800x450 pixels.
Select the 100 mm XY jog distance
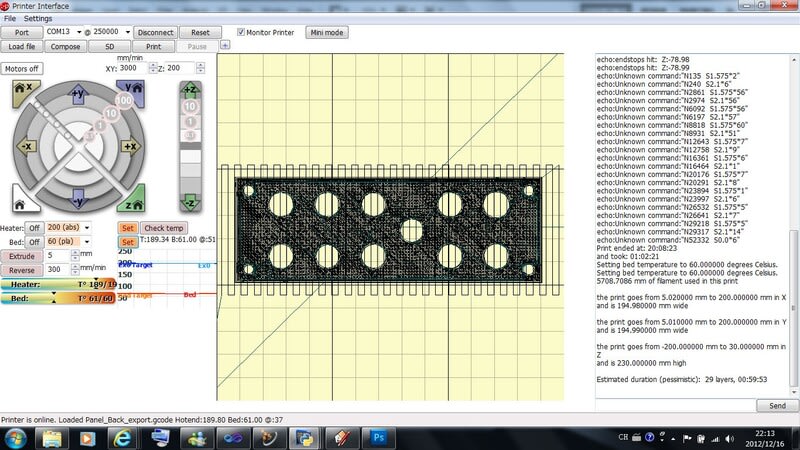[x=124, y=101]
